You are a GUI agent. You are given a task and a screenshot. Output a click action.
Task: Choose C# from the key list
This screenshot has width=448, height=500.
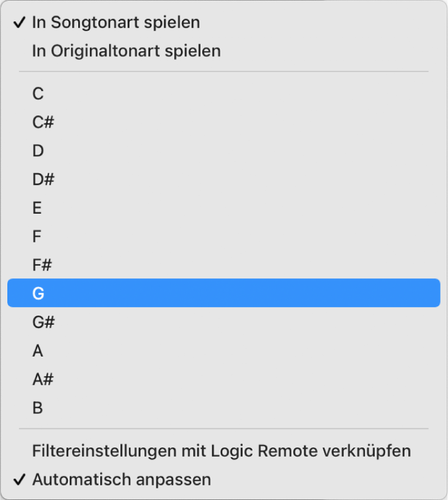coord(43,122)
